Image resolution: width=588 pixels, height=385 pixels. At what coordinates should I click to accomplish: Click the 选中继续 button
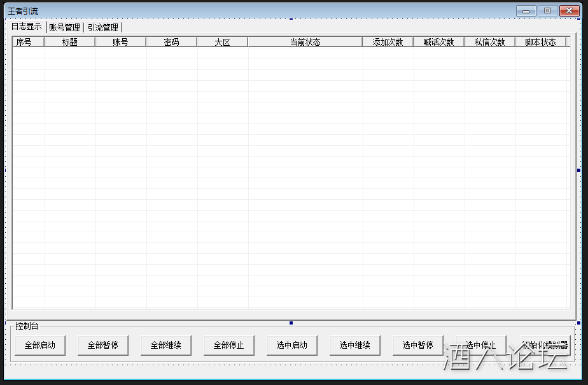click(x=354, y=345)
